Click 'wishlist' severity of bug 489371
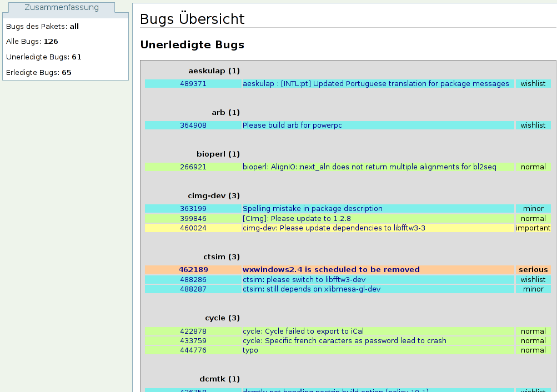Image resolution: width=557 pixels, height=392 pixels. tap(533, 84)
